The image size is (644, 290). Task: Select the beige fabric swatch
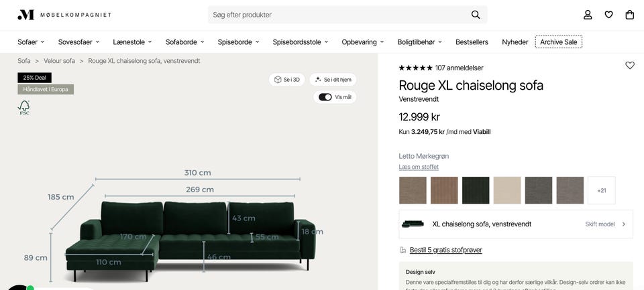(507, 190)
